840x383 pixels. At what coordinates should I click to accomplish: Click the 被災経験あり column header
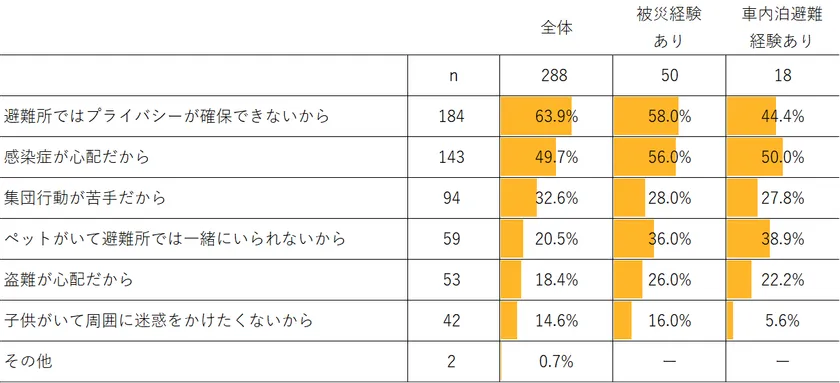click(668, 28)
